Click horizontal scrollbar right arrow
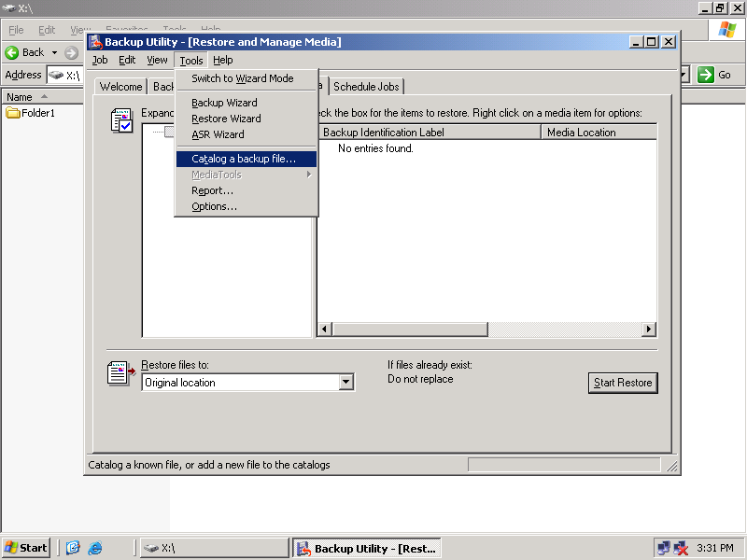 (648, 329)
